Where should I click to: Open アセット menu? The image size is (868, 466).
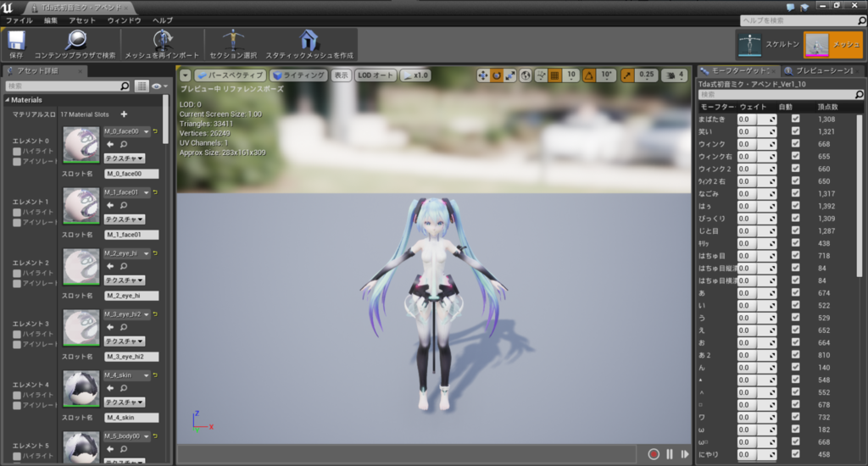click(x=82, y=20)
